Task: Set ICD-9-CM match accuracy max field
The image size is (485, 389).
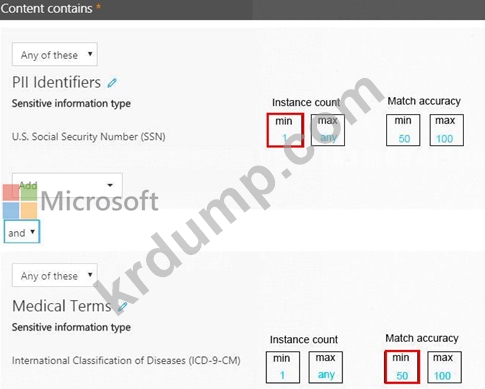Action: click(x=444, y=367)
